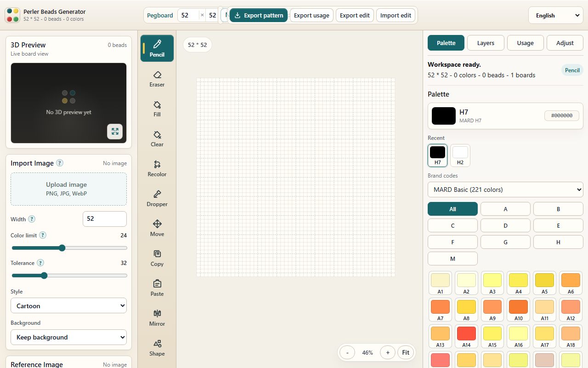Viewport: 588px width, 368px height.
Task: Click the 46% zoom level text
Action: pyautogui.click(x=367, y=353)
